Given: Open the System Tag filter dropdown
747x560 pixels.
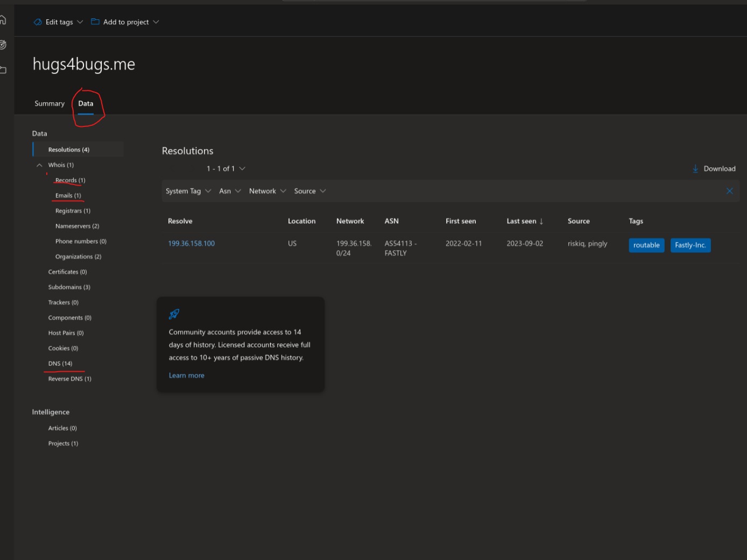Looking at the screenshot, I should point(188,191).
